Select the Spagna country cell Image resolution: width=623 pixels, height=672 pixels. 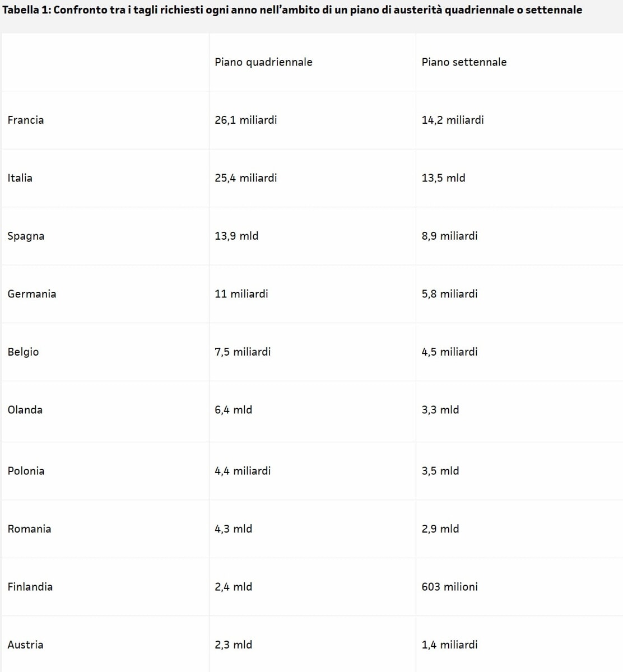point(26,236)
